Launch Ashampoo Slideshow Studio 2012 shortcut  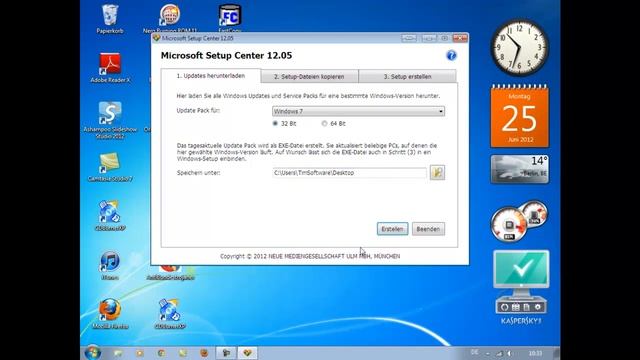(110, 120)
